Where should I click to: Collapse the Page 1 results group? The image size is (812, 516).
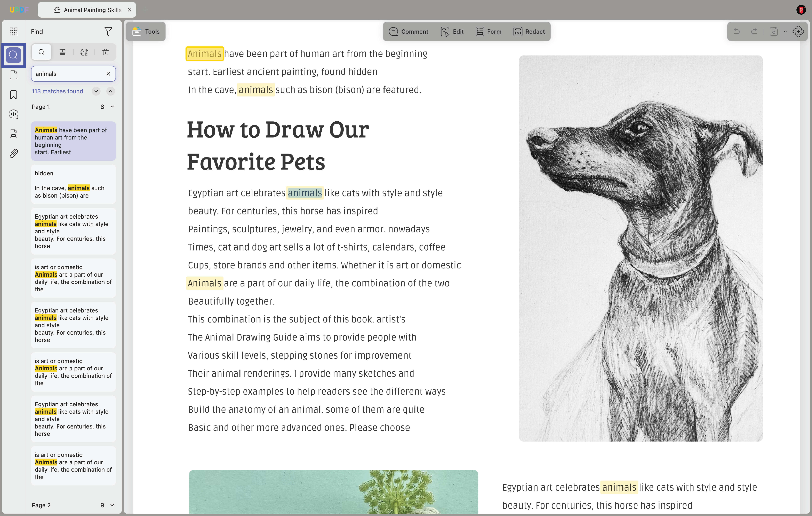tap(112, 107)
